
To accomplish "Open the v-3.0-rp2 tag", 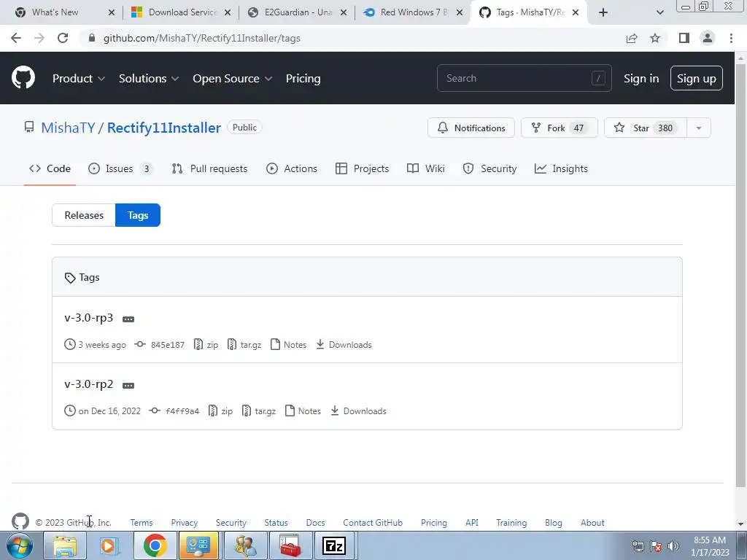I will pyautogui.click(x=88, y=384).
